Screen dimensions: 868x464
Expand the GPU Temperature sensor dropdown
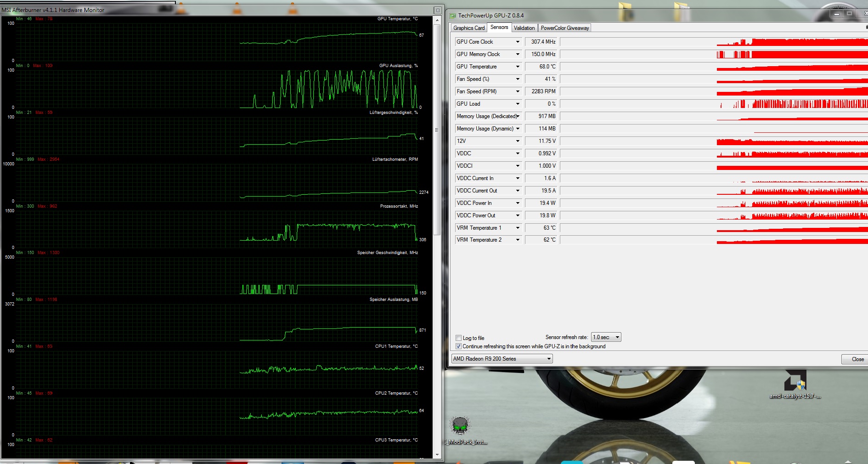coord(518,67)
